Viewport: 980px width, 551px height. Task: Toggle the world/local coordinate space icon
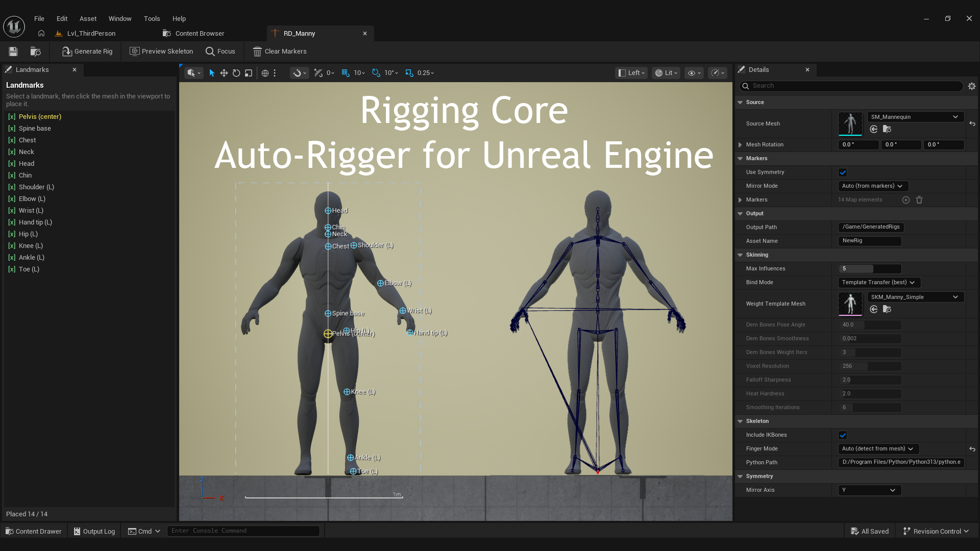265,73
